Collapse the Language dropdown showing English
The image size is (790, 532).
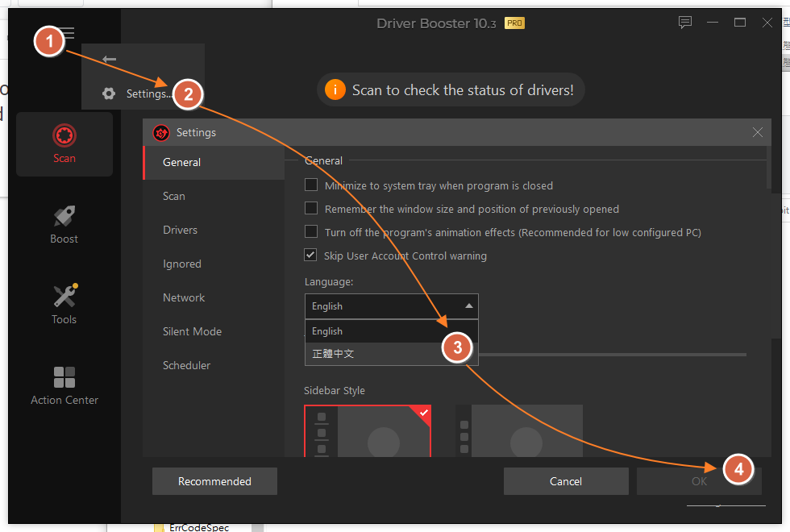pyautogui.click(x=392, y=306)
